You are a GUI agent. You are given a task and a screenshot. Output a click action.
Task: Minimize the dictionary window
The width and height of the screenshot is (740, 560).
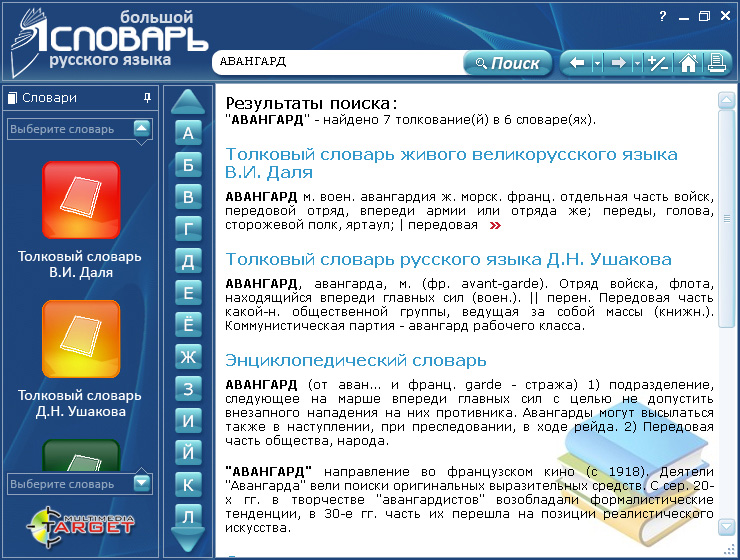pyautogui.click(x=684, y=17)
